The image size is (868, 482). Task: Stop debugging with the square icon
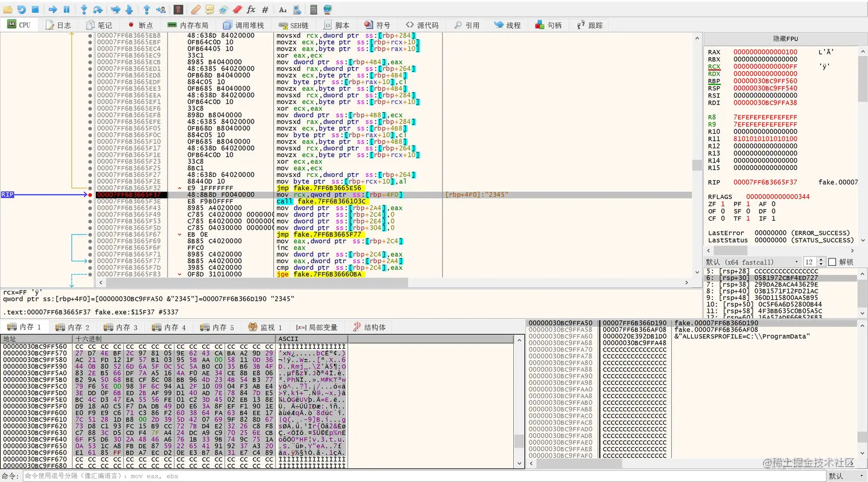[35, 10]
